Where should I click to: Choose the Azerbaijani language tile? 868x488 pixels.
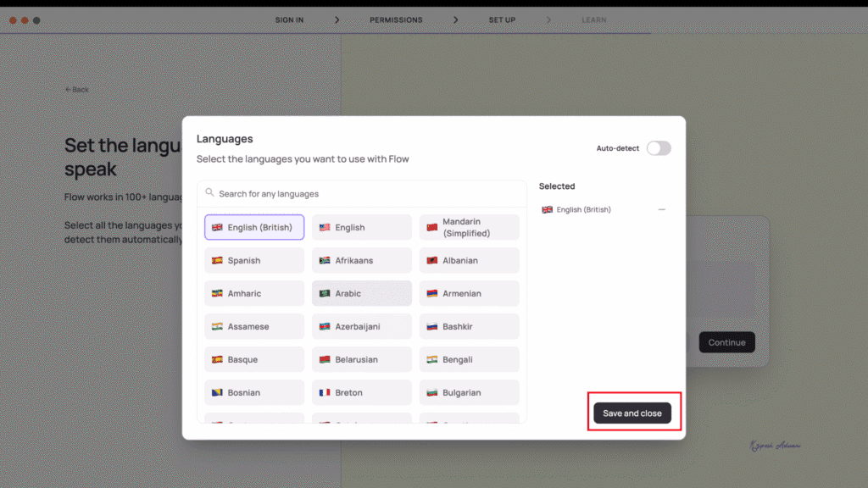(361, 326)
